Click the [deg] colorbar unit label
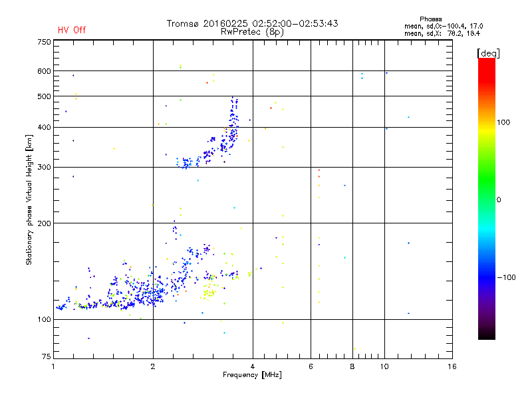532x399 pixels. pyautogui.click(x=488, y=53)
